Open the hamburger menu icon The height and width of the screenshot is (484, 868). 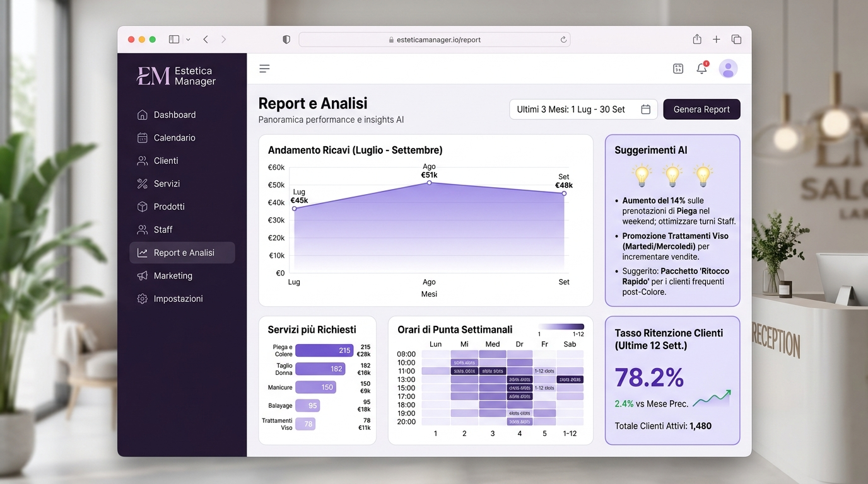click(x=264, y=69)
